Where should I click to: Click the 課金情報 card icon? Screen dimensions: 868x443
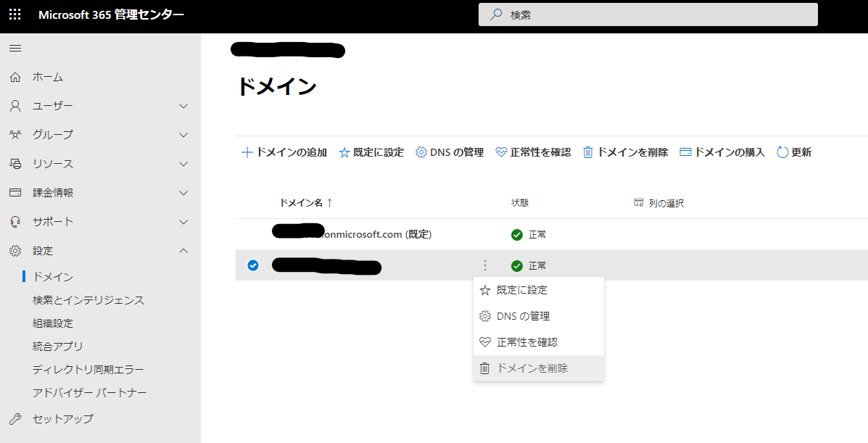(x=15, y=193)
